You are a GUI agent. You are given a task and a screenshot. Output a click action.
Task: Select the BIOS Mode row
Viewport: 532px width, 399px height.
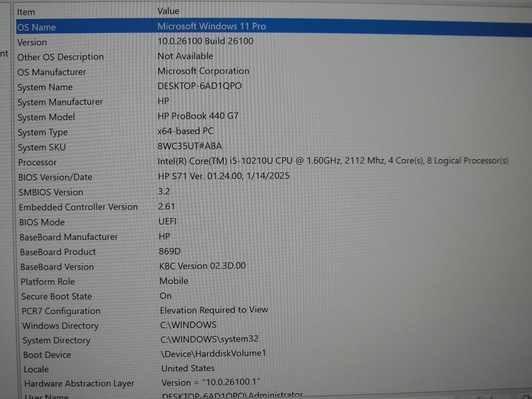[42, 222]
